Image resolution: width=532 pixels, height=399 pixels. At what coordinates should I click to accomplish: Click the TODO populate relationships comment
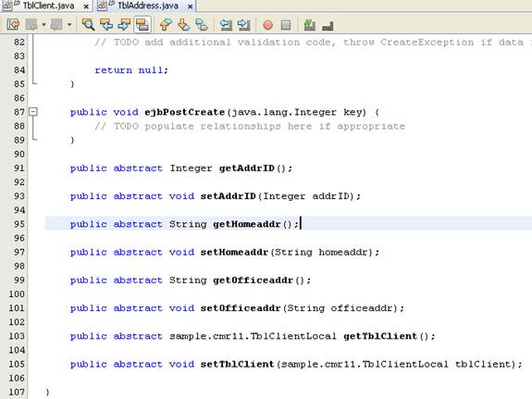coord(250,126)
